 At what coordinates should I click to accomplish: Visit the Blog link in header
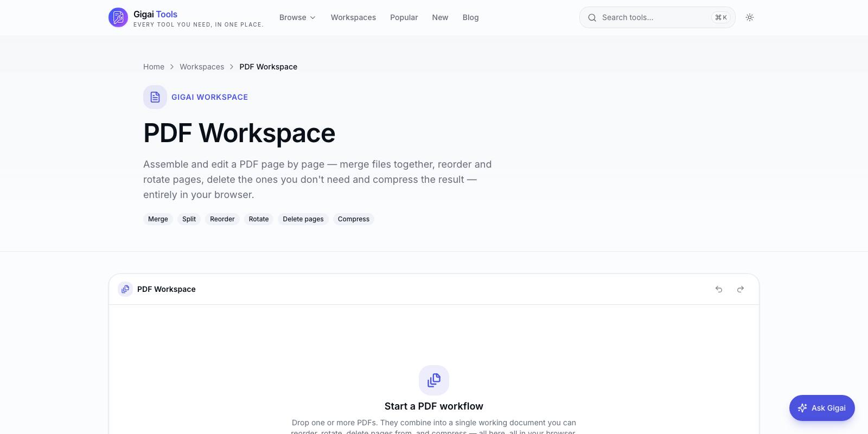pos(470,17)
